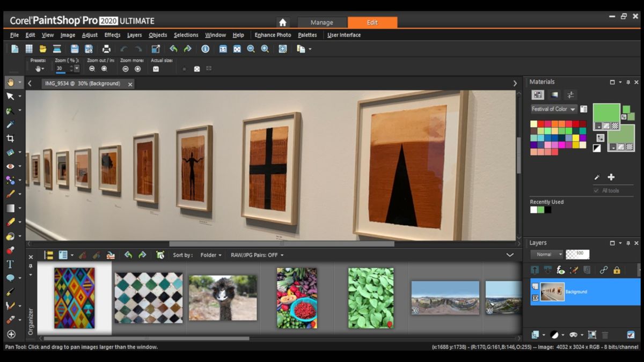Open the Normal blend mode dropdown
The image size is (644, 362).
547,254
